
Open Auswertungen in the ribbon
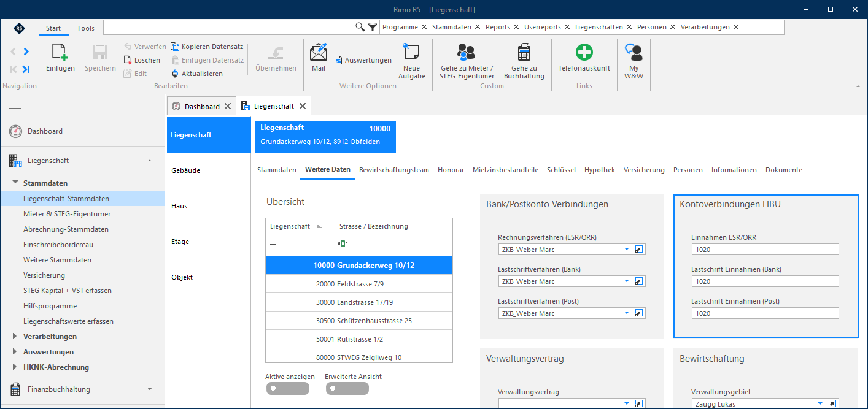(x=363, y=60)
